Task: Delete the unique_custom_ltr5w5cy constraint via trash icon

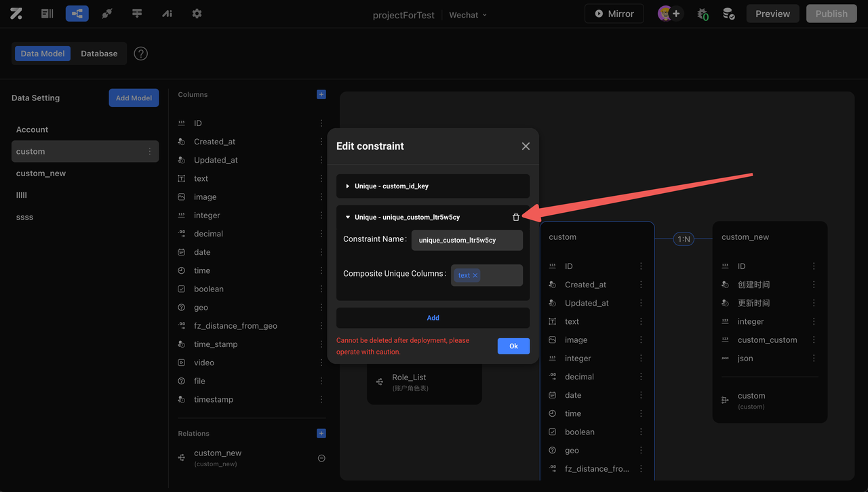Action: pyautogui.click(x=516, y=218)
